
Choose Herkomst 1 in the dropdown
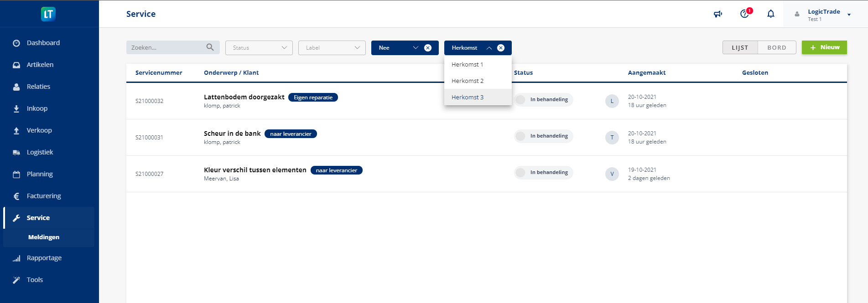467,65
